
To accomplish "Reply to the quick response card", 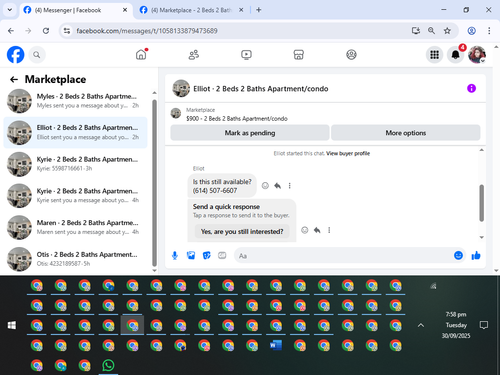I will pyautogui.click(x=317, y=230).
